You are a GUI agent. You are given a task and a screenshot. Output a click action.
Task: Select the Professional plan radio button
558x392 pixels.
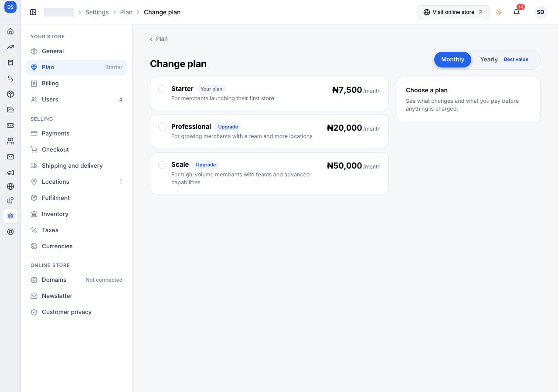click(162, 127)
